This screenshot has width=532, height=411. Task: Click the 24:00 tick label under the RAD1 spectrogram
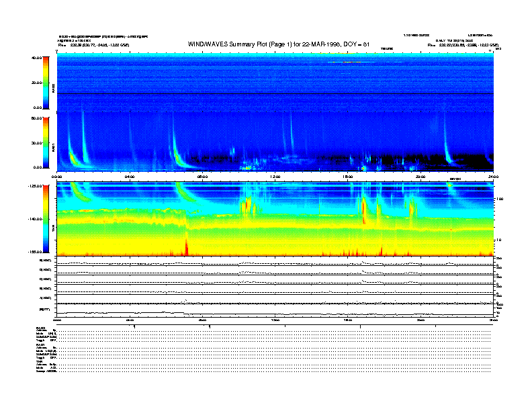[x=493, y=177]
